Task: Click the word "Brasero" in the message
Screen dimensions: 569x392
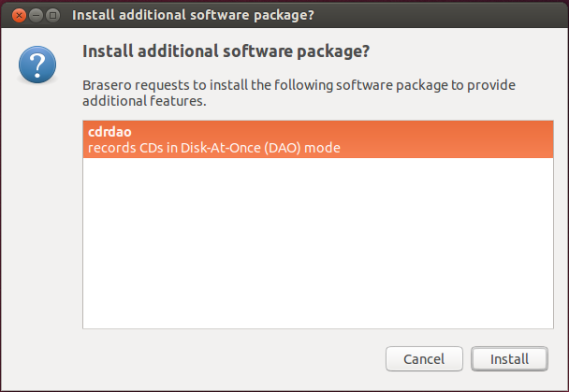Action: (x=109, y=85)
